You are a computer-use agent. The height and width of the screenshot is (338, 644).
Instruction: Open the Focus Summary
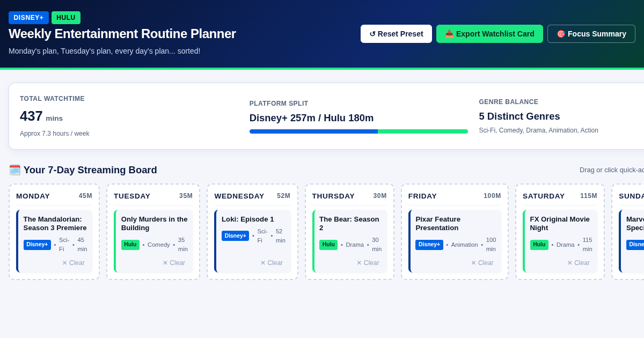[x=591, y=34]
